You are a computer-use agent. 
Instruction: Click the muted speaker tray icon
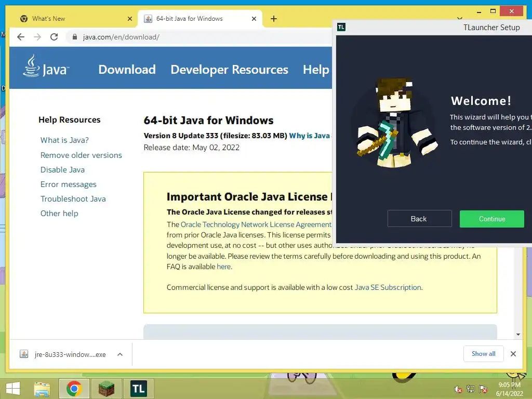tap(458, 389)
